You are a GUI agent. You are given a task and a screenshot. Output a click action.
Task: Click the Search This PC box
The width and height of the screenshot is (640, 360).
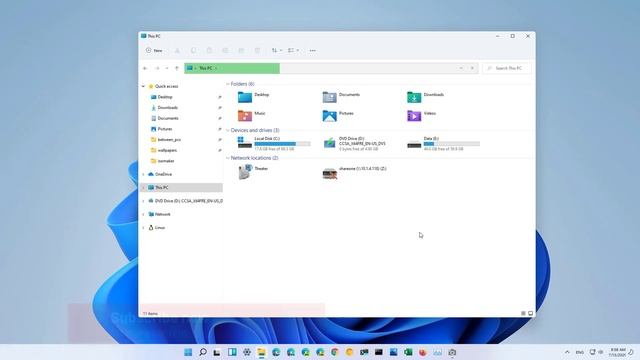(x=507, y=68)
